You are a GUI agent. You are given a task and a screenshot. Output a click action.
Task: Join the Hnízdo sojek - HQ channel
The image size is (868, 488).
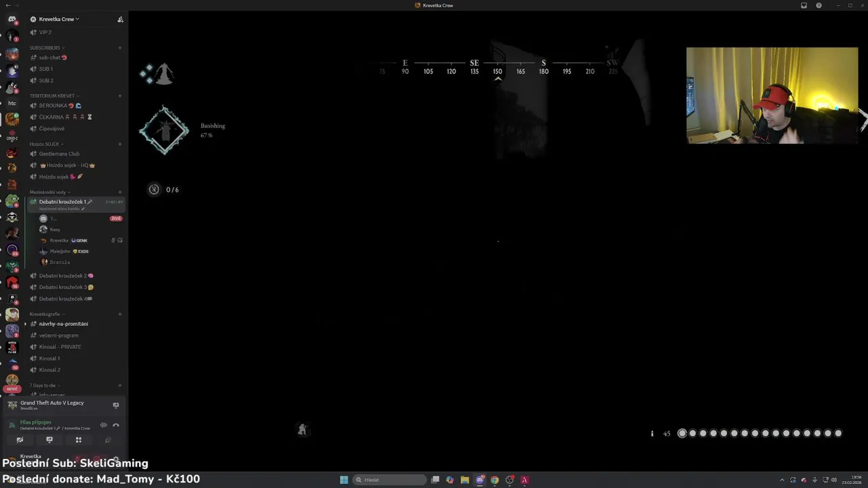pos(76,165)
